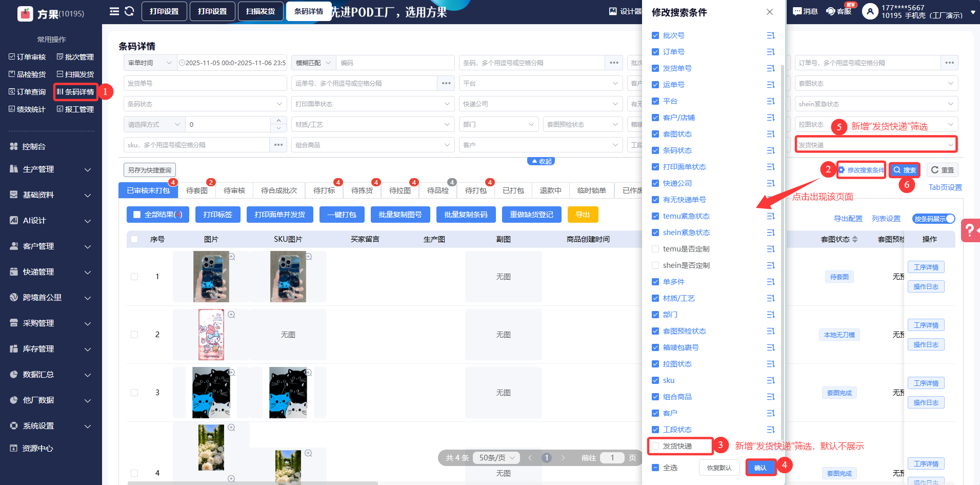Click the ellipsis button beside the 条码 input
Screen dimensions: 980x485
614,63
